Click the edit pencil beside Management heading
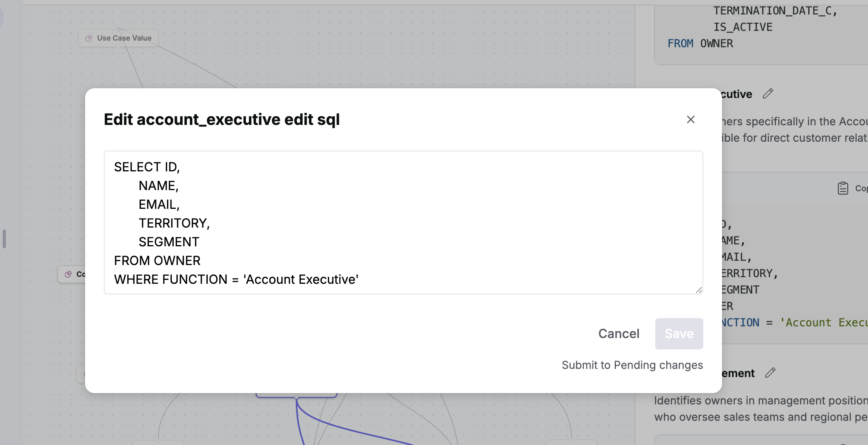868x445 pixels. [x=770, y=373]
